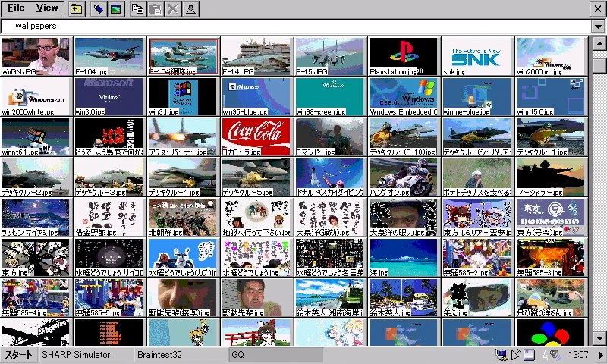
Task: Select the マーシャラー.jpg thumbnail
Action: 552,177
